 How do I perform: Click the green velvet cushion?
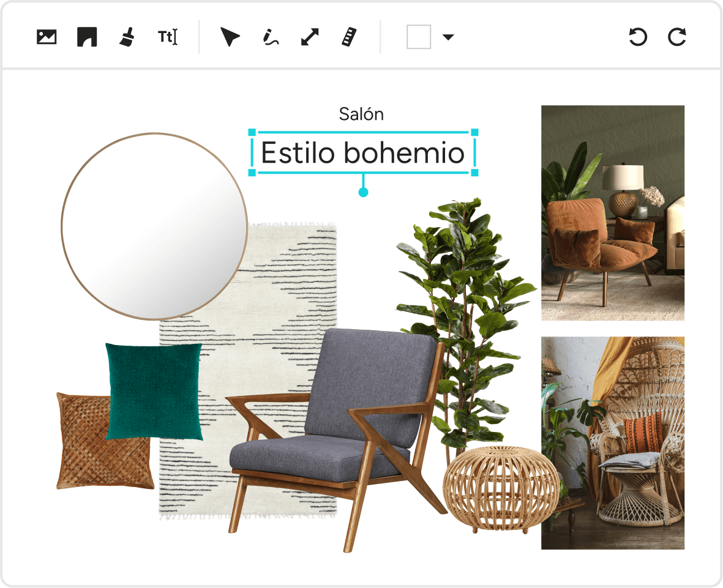tap(154, 390)
